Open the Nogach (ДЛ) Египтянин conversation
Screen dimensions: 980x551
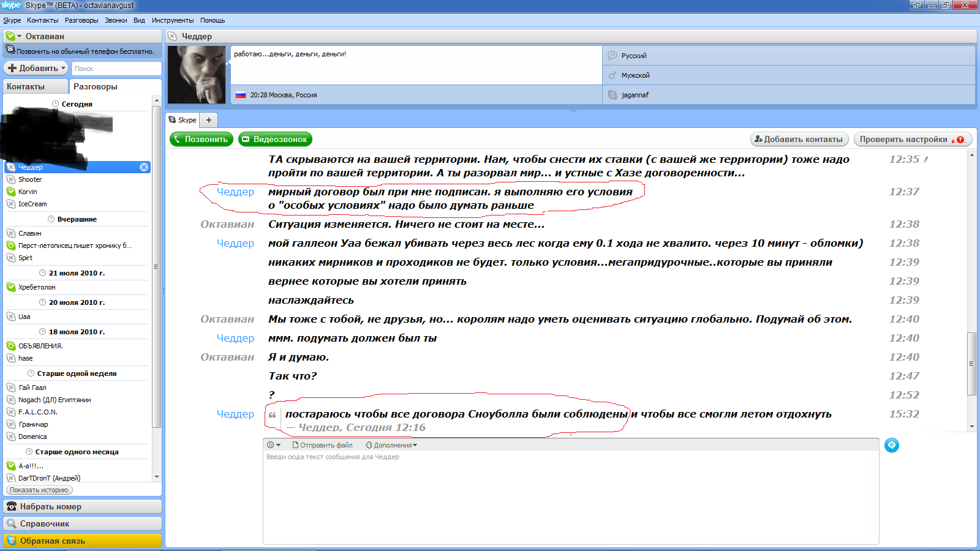77,400
